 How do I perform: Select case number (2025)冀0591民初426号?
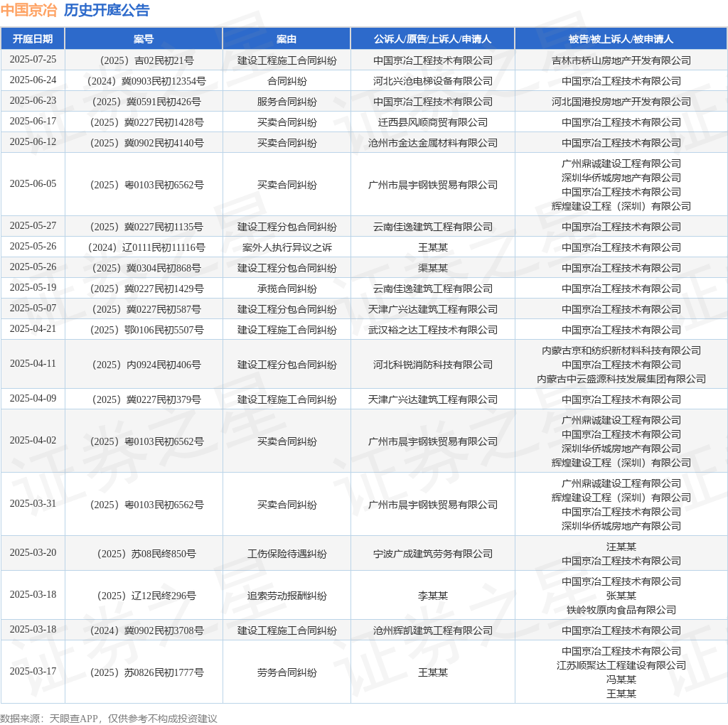coord(146,102)
